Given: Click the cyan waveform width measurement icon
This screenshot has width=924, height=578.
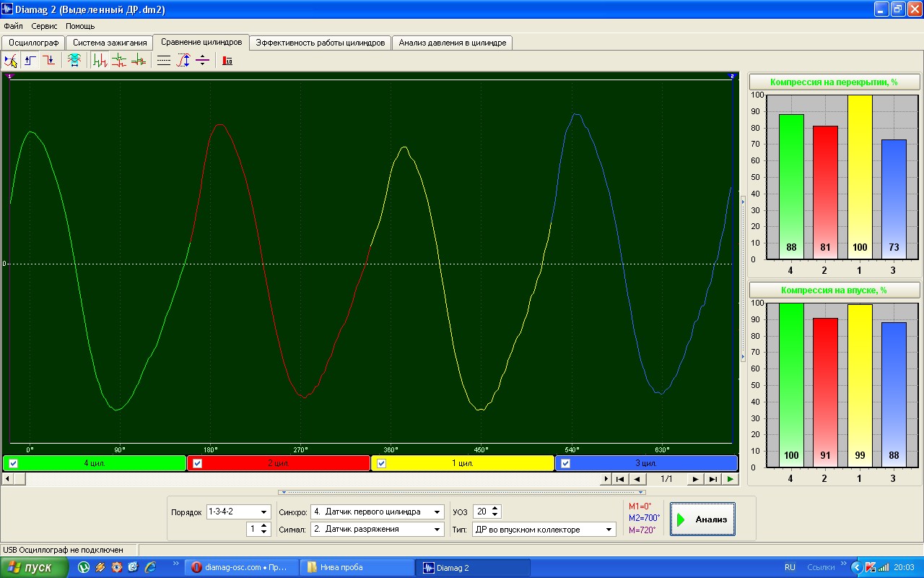Looking at the screenshot, I should point(74,61).
